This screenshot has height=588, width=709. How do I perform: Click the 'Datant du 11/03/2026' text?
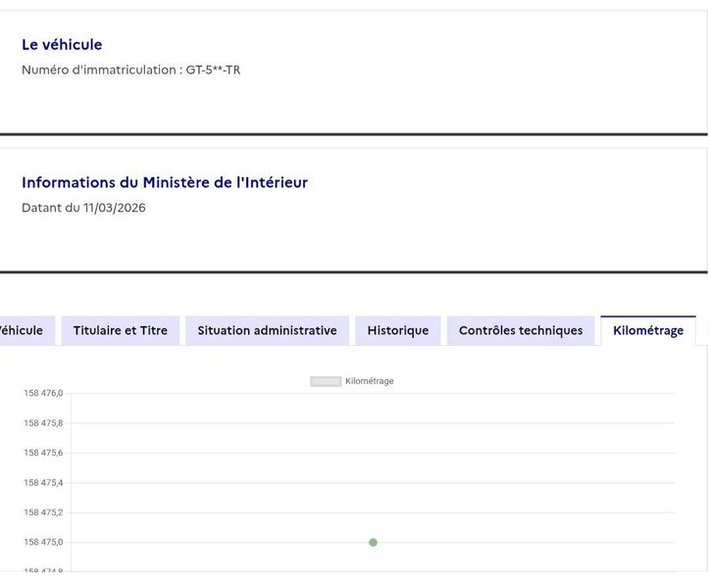coord(83,208)
